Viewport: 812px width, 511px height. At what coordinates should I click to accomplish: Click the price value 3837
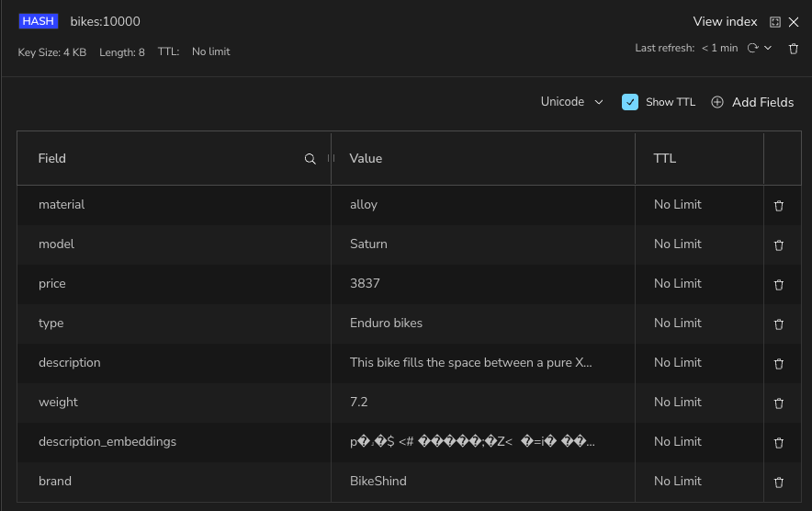pos(365,283)
